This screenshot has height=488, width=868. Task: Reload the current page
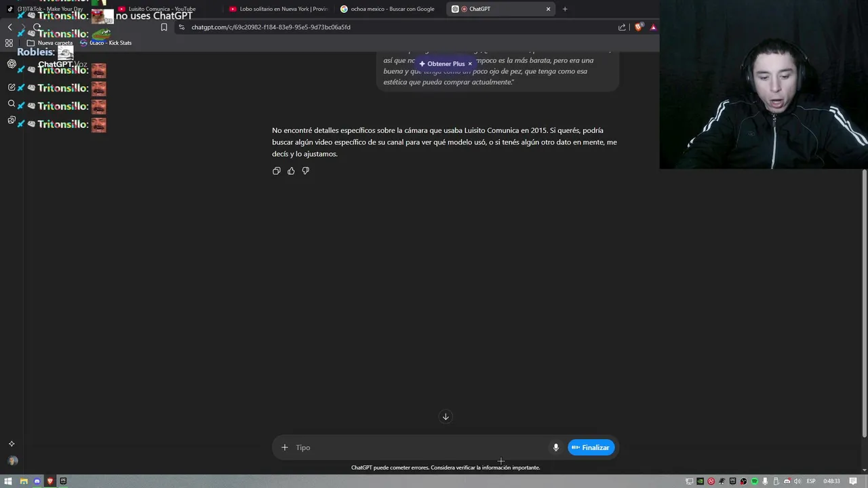(37, 27)
